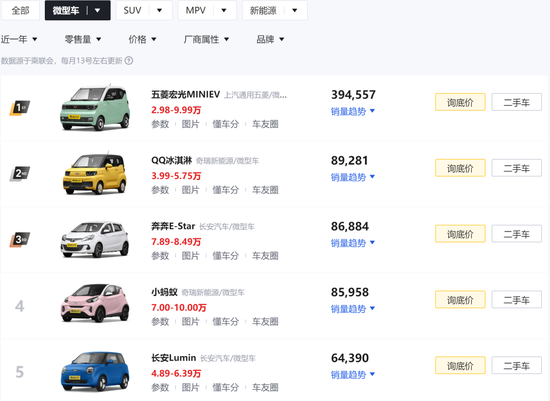
Task: Click the rank 3 badge icon
Action: tap(20, 239)
